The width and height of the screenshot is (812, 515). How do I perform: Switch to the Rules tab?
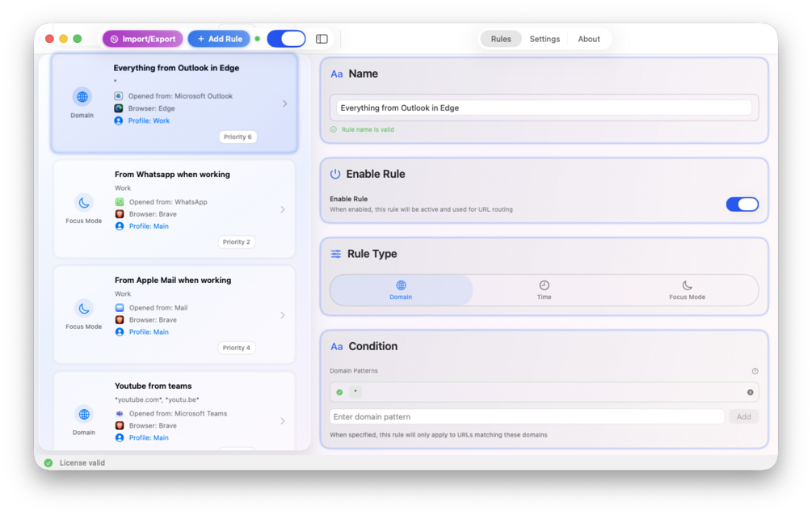pyautogui.click(x=501, y=39)
